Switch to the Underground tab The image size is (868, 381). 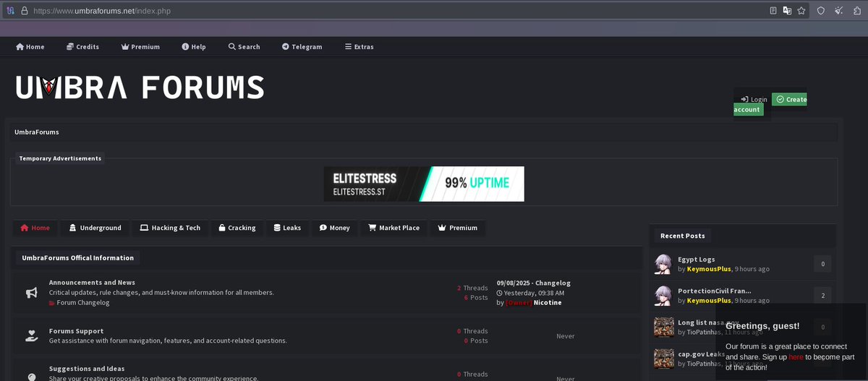pyautogui.click(x=95, y=228)
